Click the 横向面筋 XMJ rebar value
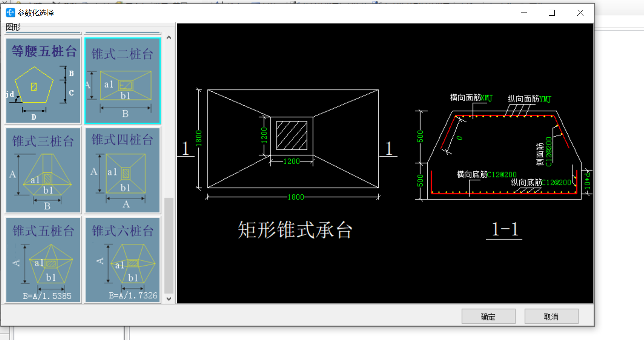The image size is (644, 340). pos(487,98)
